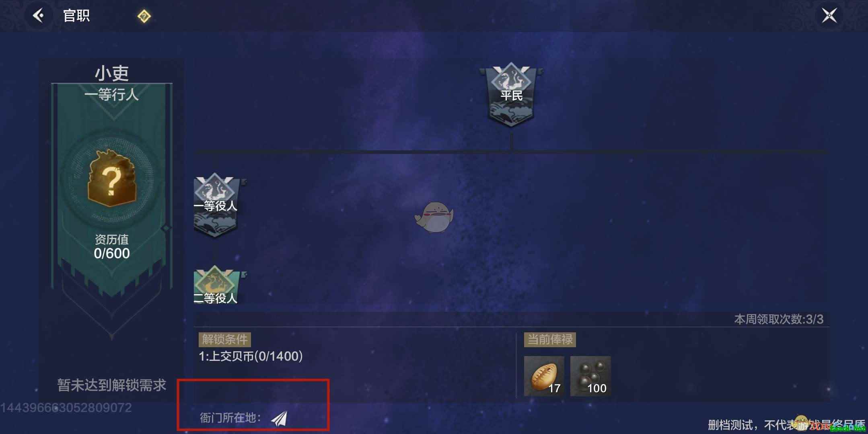
Task: Click the 上交贝币(0/1400) requirement
Action: click(x=251, y=356)
